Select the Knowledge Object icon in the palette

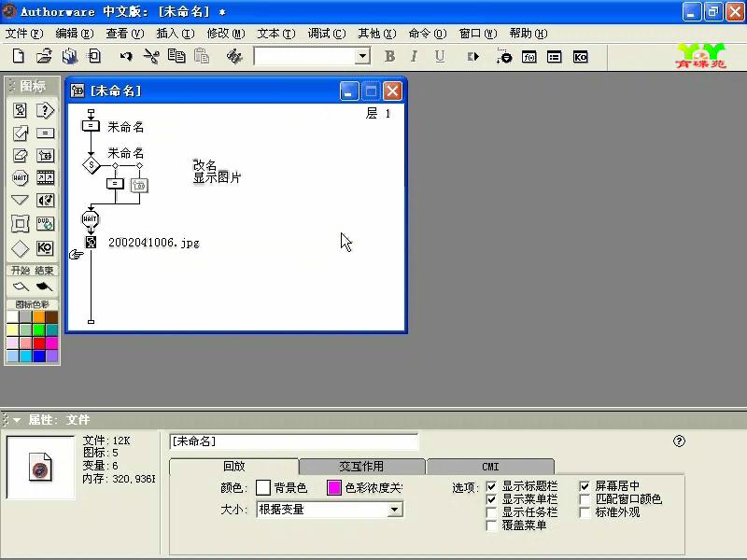tap(45, 248)
